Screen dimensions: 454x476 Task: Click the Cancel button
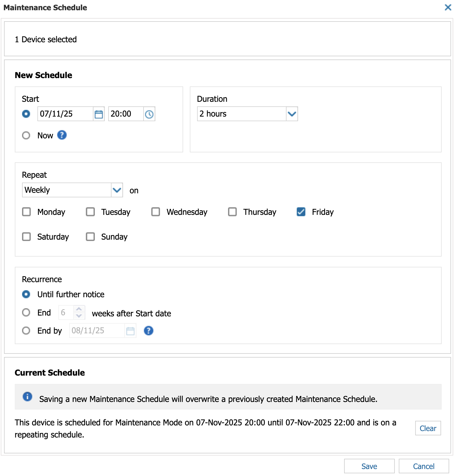[x=424, y=466]
